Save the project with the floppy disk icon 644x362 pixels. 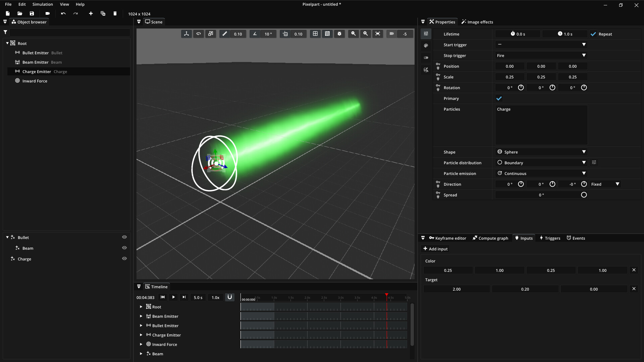pos(32,13)
